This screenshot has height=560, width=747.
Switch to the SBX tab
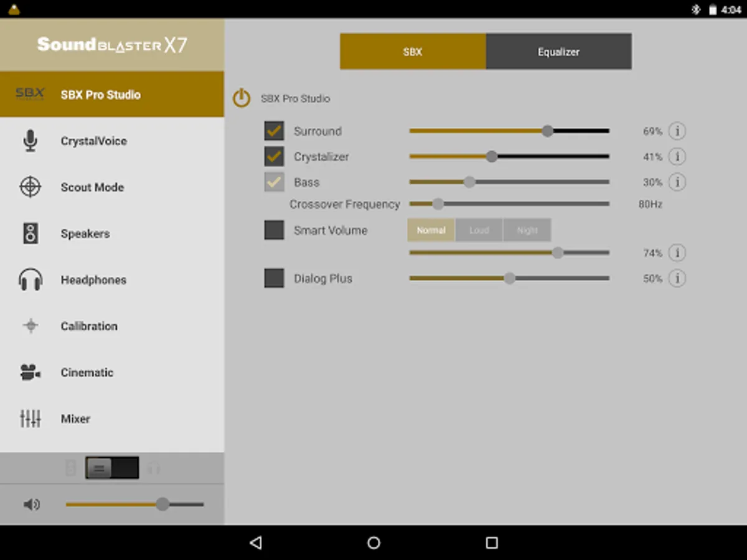pos(413,52)
